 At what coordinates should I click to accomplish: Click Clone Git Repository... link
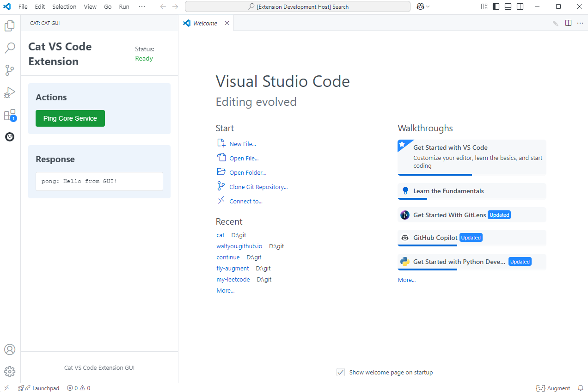(258, 187)
